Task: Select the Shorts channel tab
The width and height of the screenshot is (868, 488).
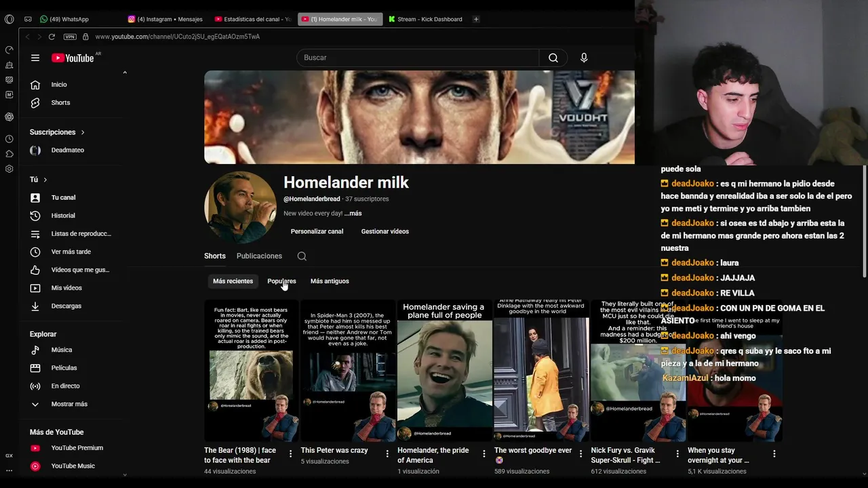Action: [x=215, y=256]
